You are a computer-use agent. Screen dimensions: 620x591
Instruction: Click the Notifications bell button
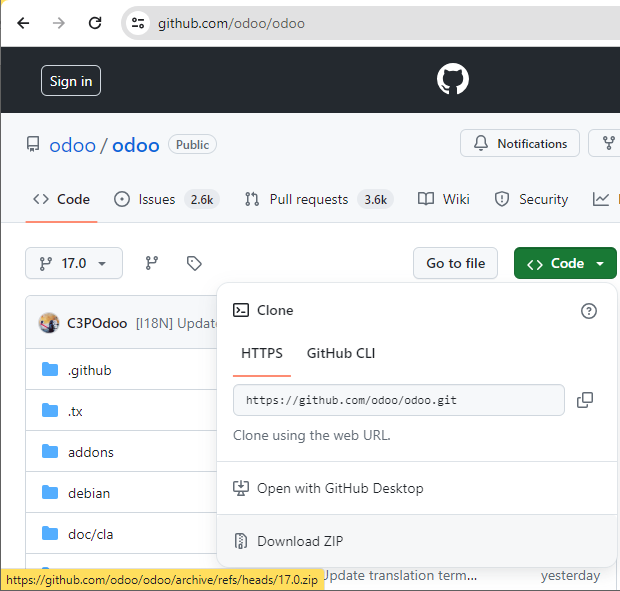click(x=520, y=143)
